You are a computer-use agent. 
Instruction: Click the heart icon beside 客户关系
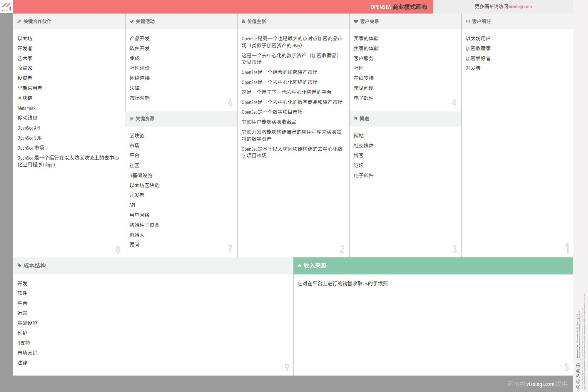pyautogui.click(x=356, y=21)
